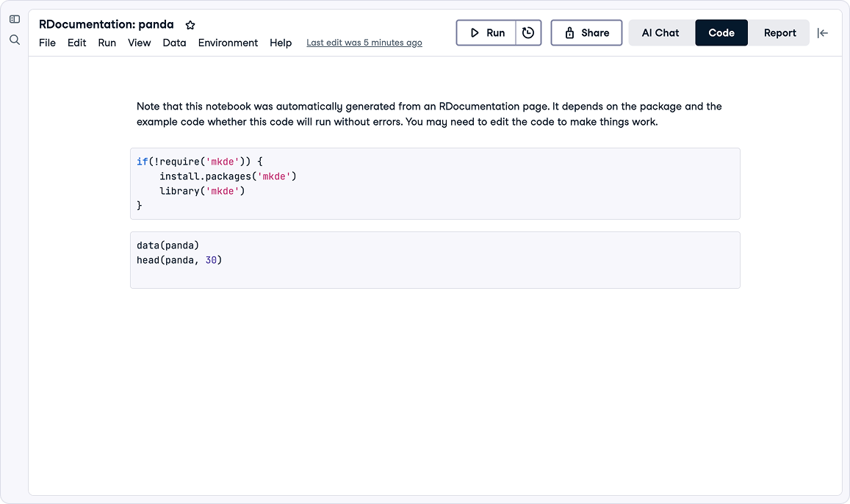Toggle the left sidebar panel icon
Image resolution: width=850 pixels, height=504 pixels.
15,19
